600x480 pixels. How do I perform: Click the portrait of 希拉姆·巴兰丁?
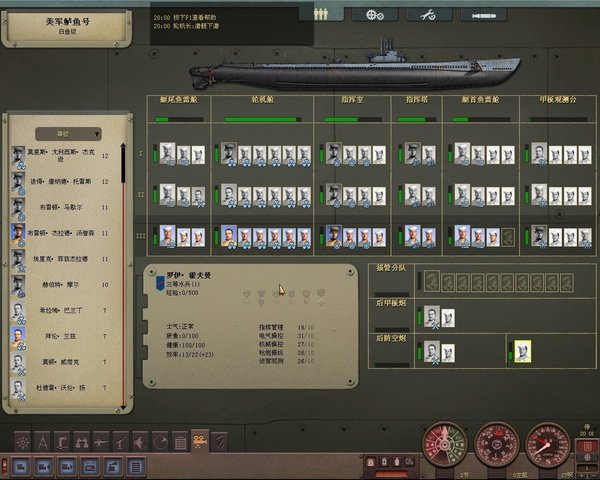pos(18,311)
